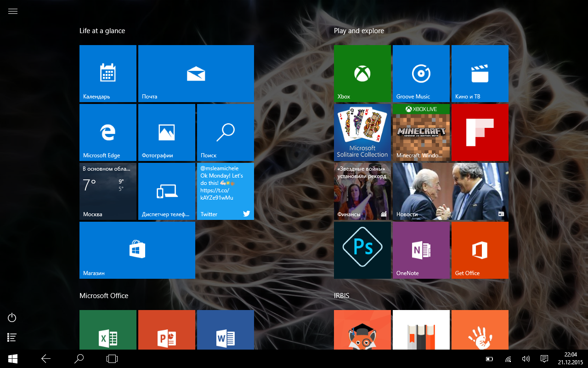
Task: Open the Twitter live tile
Action: (x=226, y=191)
